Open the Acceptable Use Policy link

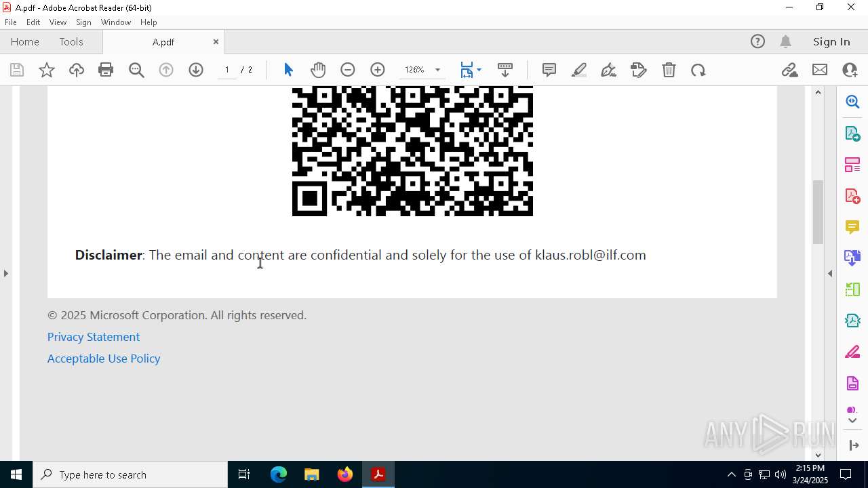pos(104,359)
